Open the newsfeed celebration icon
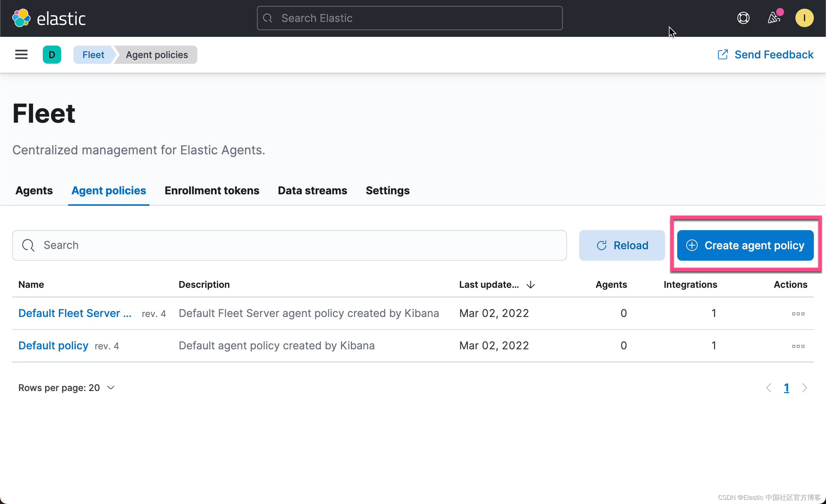The height and width of the screenshot is (504, 826). (x=774, y=18)
